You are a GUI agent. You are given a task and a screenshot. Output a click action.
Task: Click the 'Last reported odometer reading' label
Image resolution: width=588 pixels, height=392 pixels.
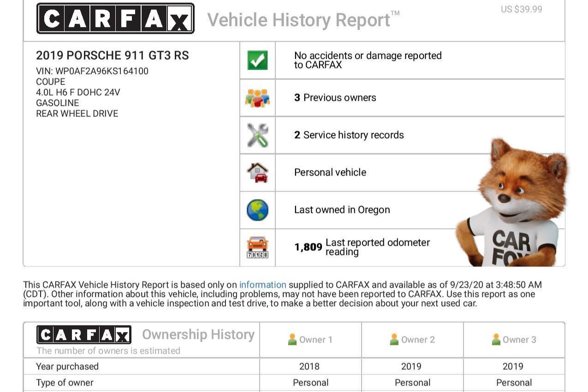point(378,247)
